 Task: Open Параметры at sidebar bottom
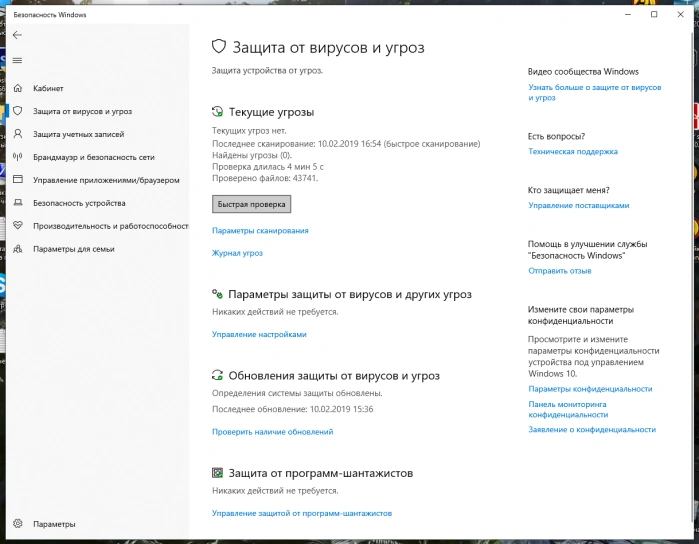[x=54, y=524]
